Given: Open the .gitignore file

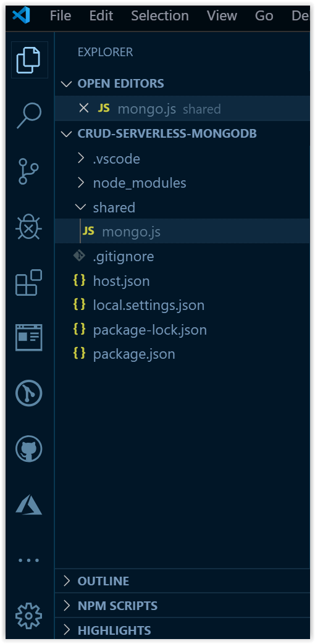Looking at the screenshot, I should [x=182, y=257].
